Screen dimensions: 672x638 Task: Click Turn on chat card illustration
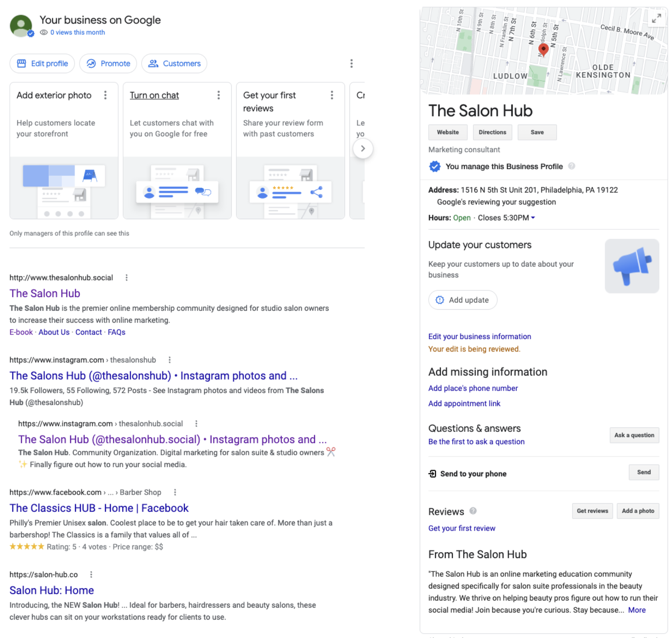coord(177,188)
